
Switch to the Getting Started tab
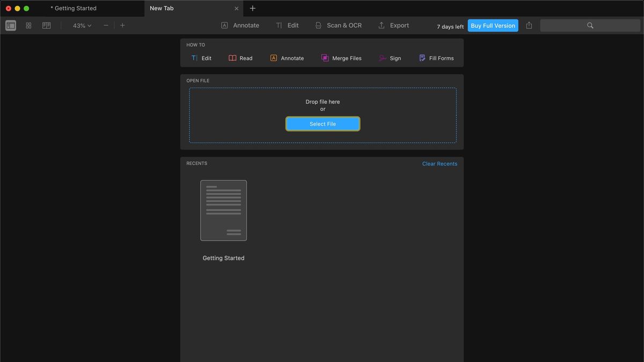click(74, 8)
